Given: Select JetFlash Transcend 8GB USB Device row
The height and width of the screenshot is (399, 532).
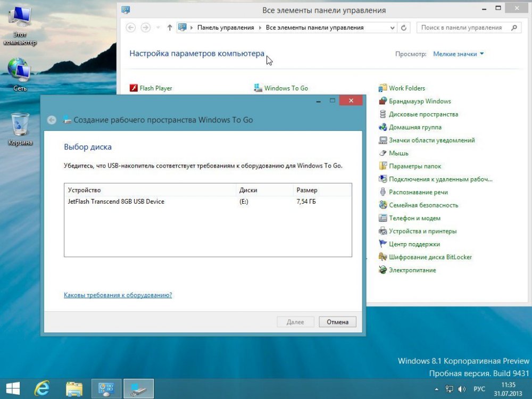Looking at the screenshot, I should click(x=207, y=202).
